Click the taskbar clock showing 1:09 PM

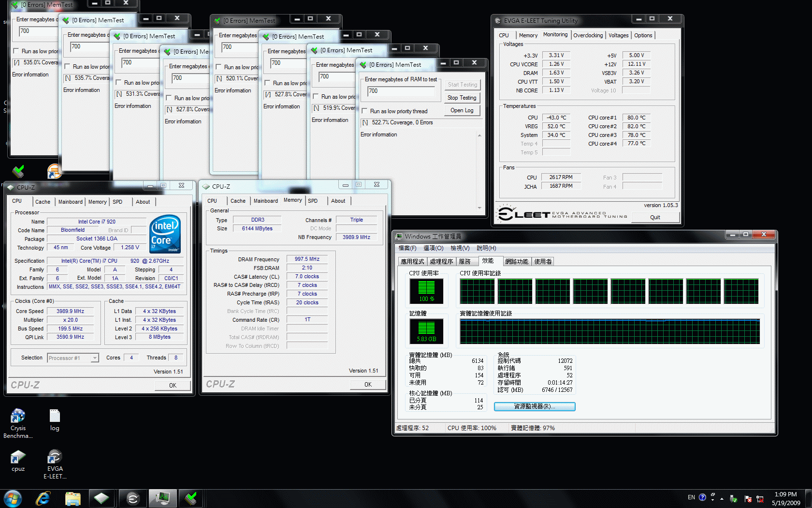tap(785, 498)
